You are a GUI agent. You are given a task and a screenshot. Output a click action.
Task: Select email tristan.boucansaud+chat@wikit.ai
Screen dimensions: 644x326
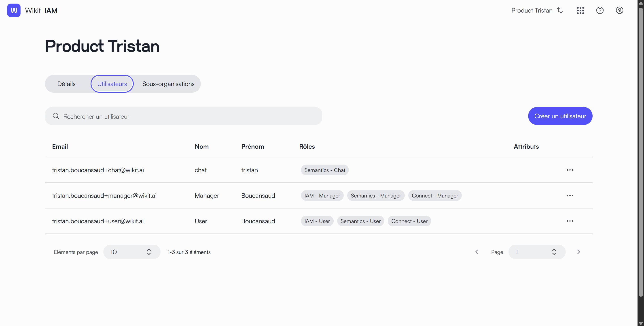pyautogui.click(x=98, y=170)
